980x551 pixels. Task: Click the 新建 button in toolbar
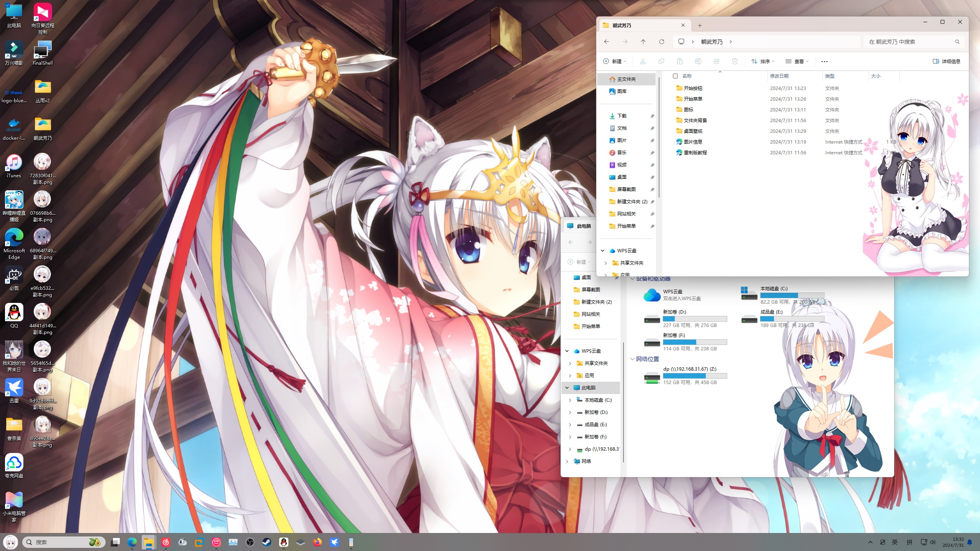pyautogui.click(x=615, y=61)
